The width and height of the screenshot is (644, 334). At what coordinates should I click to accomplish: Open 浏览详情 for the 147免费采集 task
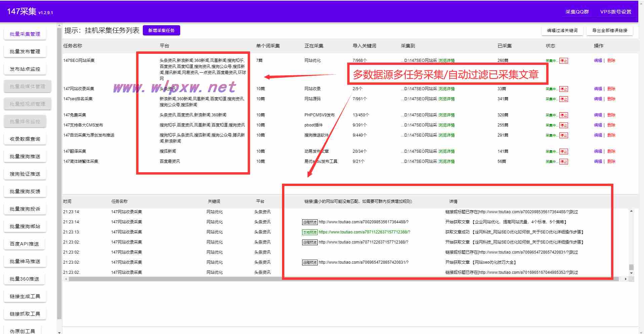(446, 115)
